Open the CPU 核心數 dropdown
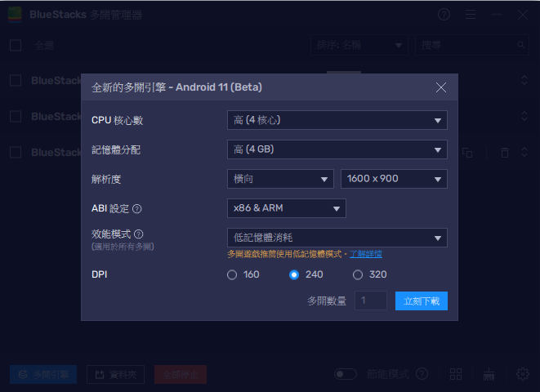 click(x=337, y=120)
